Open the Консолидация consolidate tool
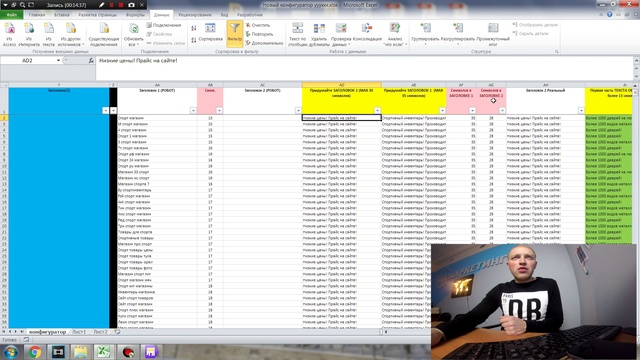 click(x=367, y=33)
